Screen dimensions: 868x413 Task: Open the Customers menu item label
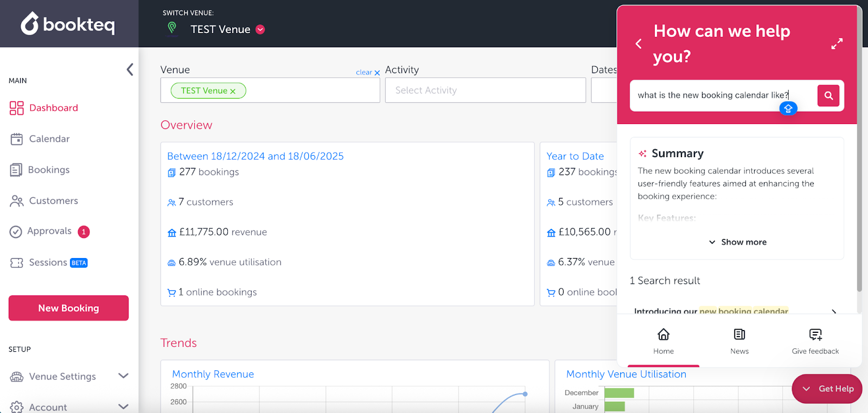click(x=54, y=201)
